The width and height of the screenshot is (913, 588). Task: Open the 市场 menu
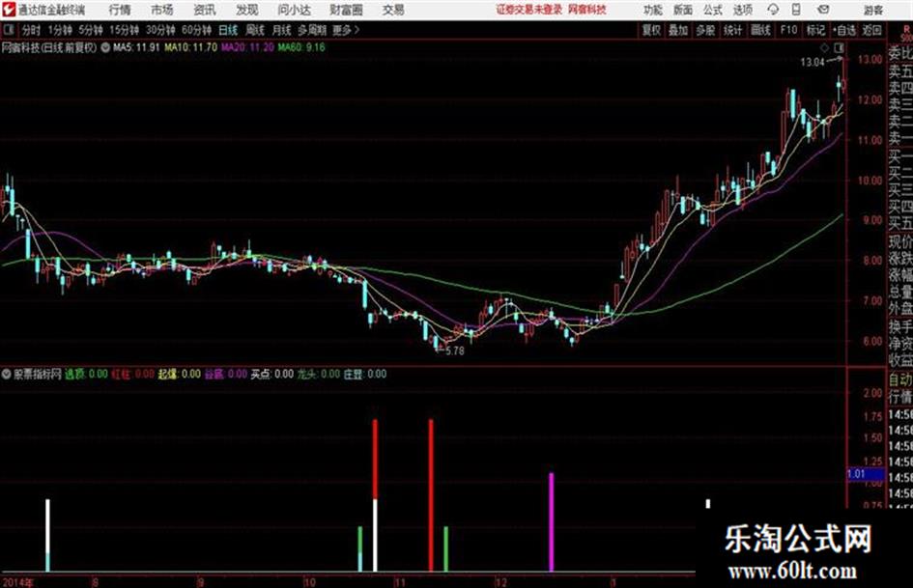click(162, 10)
